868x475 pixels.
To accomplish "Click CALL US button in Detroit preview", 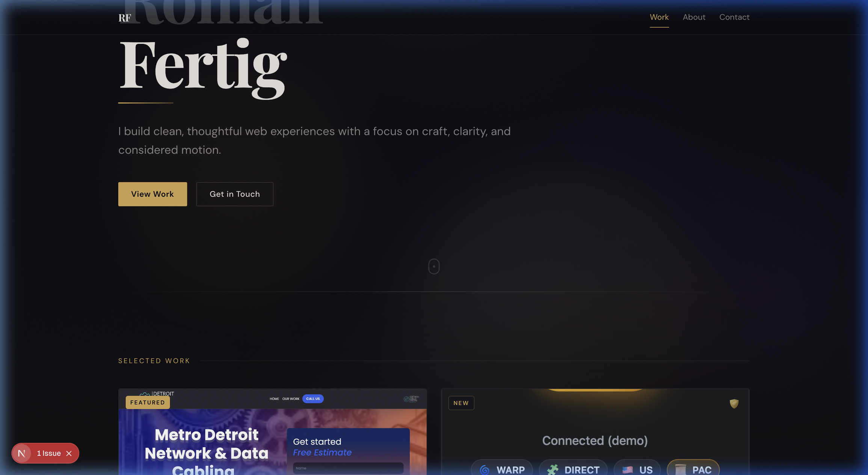I will pos(313,399).
